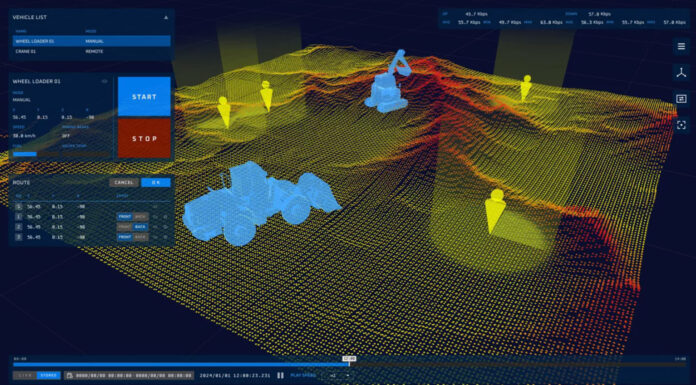Open the panel layout icon in right sidebar
The height and width of the screenshot is (385, 696).
[681, 99]
